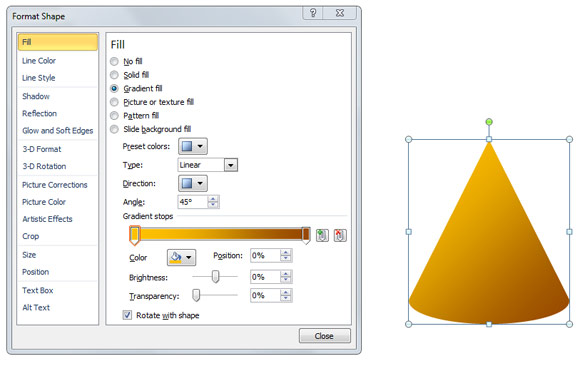Screen dimensions: 580x366
Task: Click the Angle value field showing 45°
Action: point(192,202)
